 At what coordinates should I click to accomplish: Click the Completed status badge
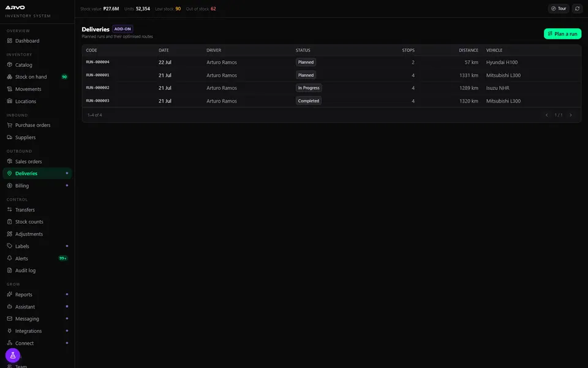309,101
